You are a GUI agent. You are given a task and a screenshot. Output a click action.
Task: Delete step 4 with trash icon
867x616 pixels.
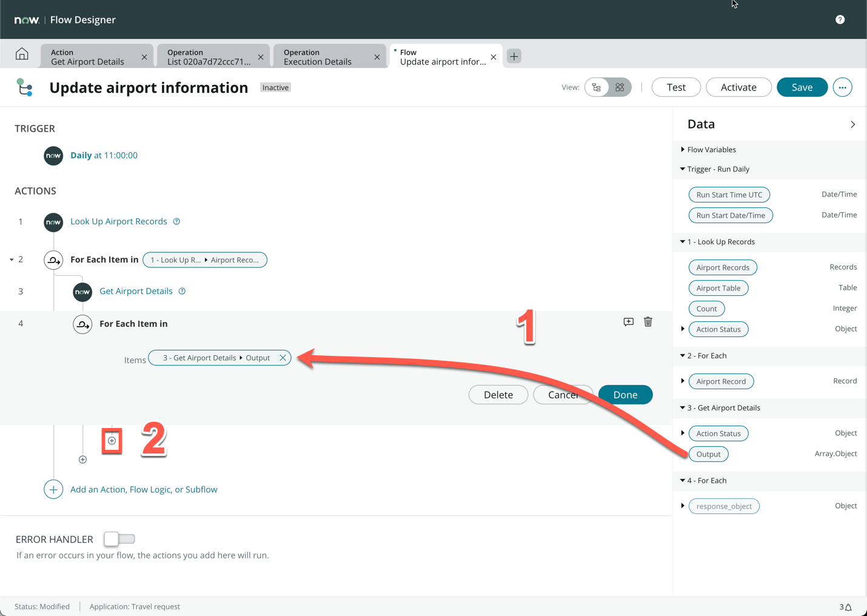click(x=648, y=322)
